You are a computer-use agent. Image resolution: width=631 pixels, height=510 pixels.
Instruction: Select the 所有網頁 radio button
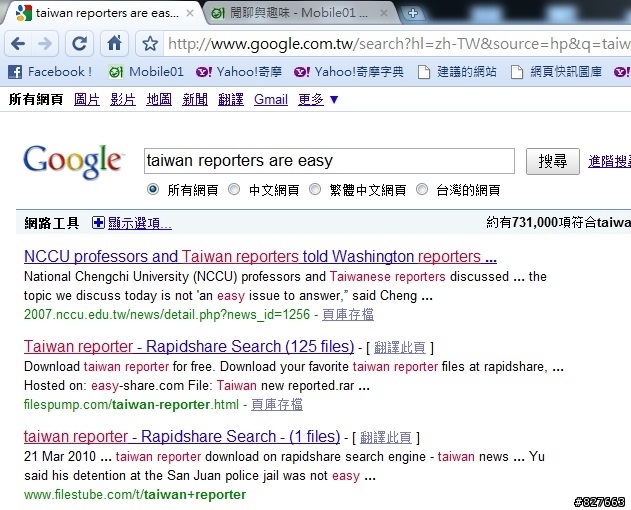point(153,189)
